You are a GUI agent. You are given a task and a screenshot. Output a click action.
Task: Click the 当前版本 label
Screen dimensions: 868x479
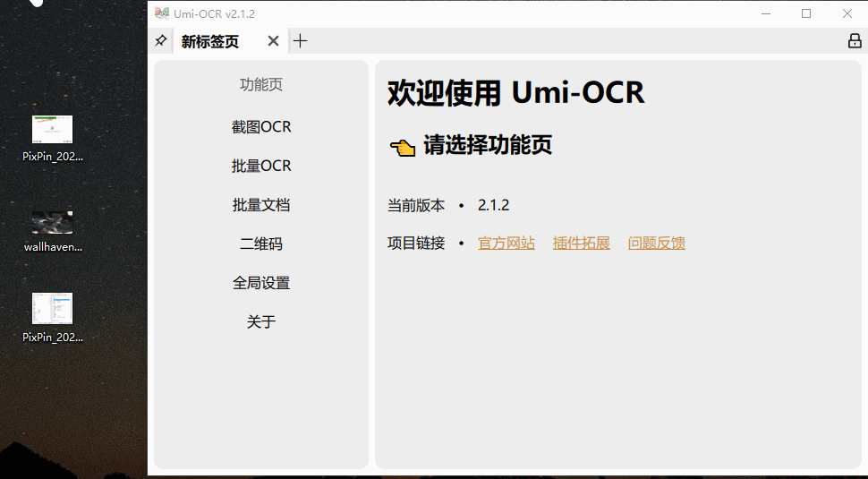pos(416,205)
